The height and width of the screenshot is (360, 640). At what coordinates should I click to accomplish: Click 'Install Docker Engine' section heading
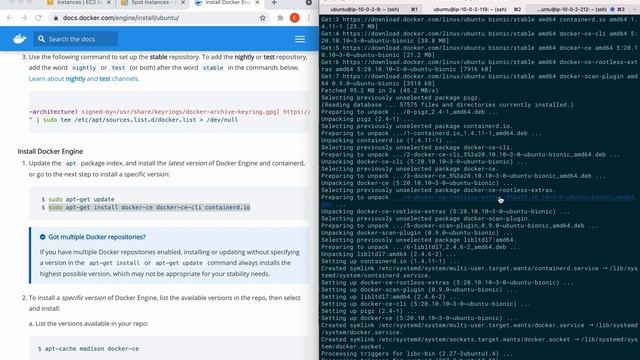click(x=50, y=151)
